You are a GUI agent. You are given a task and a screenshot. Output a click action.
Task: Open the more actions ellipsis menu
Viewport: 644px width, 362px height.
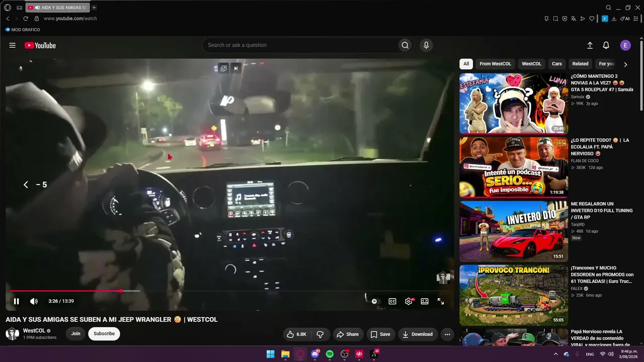(447, 334)
